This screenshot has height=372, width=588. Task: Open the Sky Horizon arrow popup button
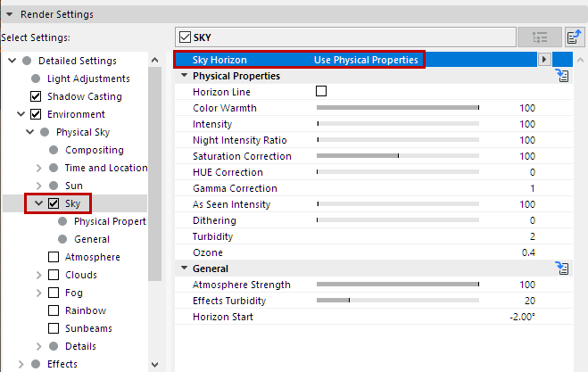[543, 60]
